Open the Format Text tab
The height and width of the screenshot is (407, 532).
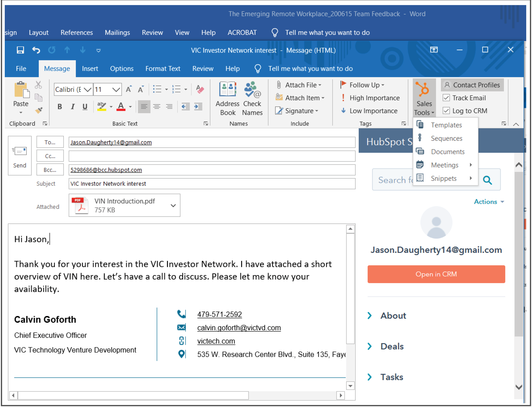[x=163, y=69]
